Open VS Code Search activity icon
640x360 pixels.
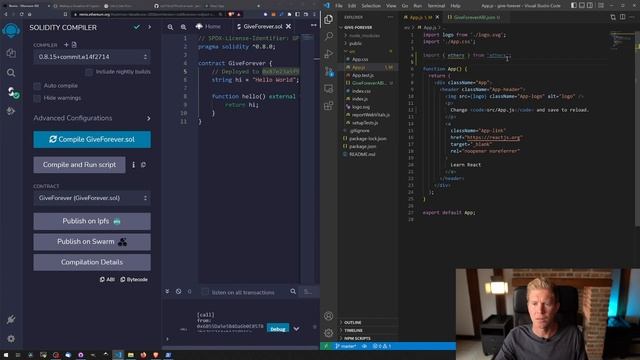[329, 36]
